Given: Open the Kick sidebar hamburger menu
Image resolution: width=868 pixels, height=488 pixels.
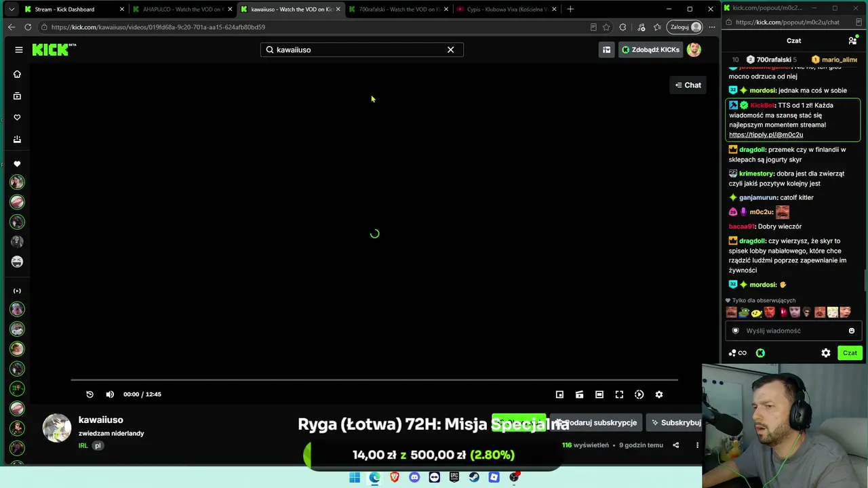Looking at the screenshot, I should [x=19, y=49].
